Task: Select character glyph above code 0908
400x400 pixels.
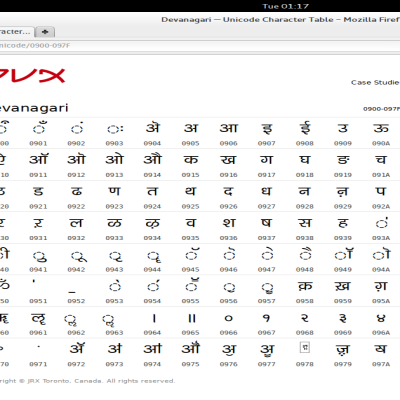Action: [305, 128]
